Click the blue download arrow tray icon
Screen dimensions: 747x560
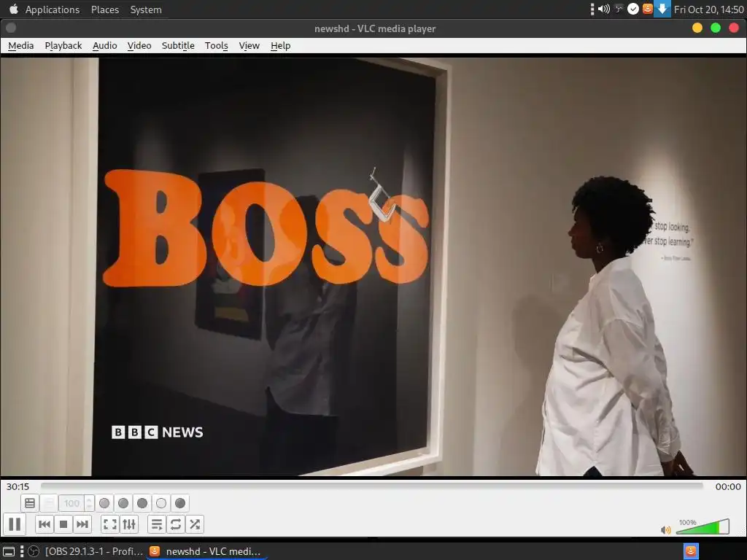pos(662,9)
